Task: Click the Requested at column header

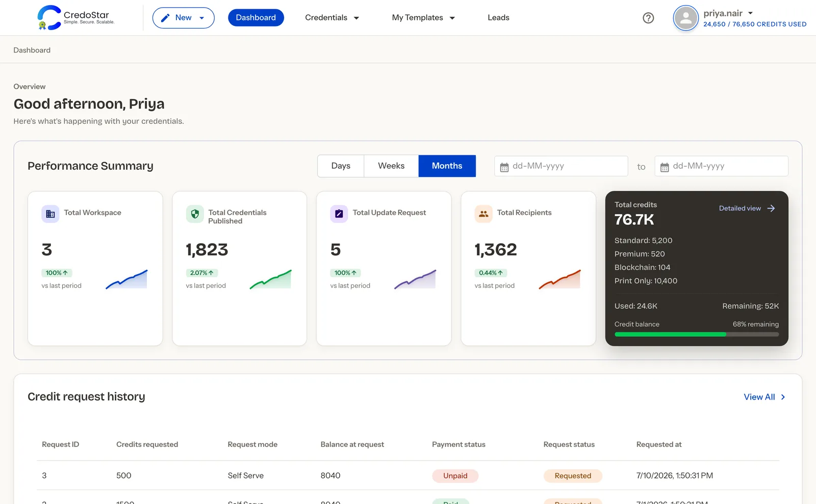Action: [x=659, y=444]
